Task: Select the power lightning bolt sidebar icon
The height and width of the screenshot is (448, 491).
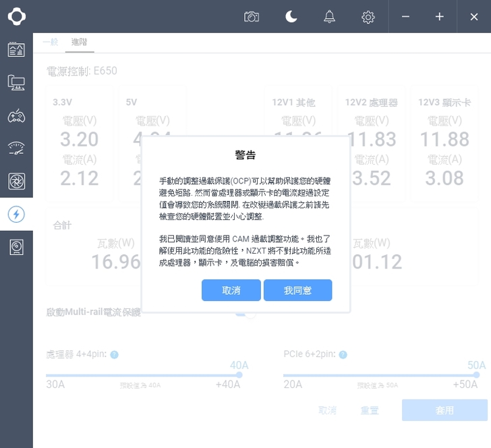Action: point(16,215)
